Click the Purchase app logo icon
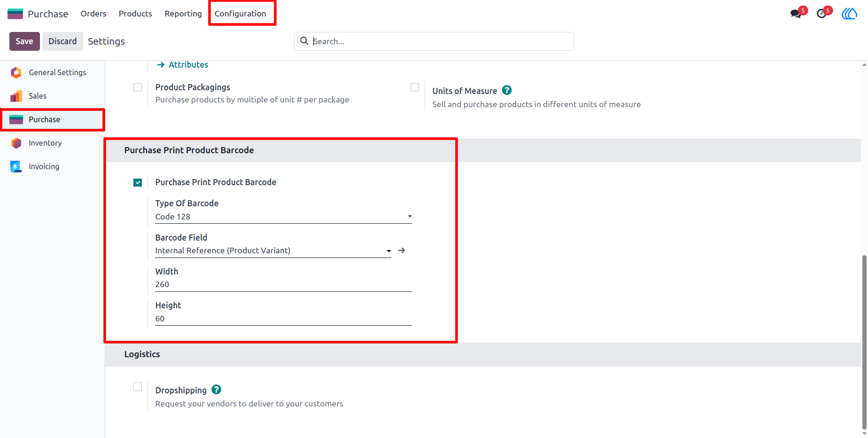 coord(15,14)
